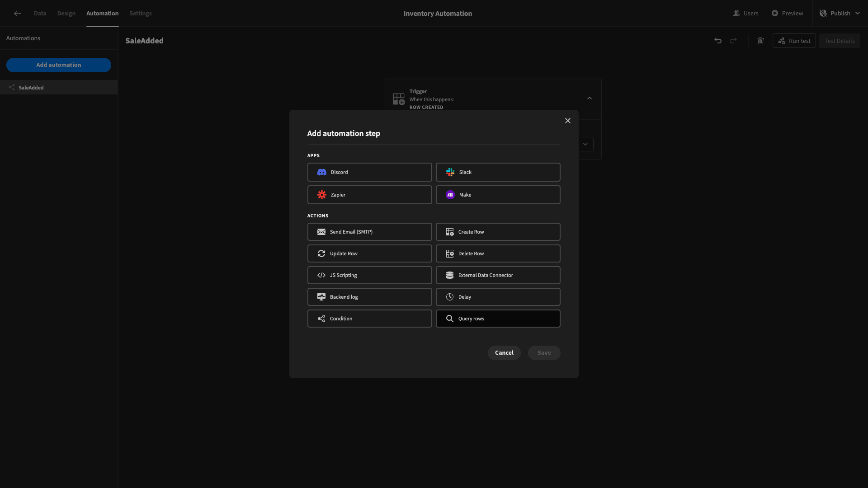This screenshot has width=868, height=488.
Task: Close the Add automation step dialog
Action: pyautogui.click(x=568, y=121)
